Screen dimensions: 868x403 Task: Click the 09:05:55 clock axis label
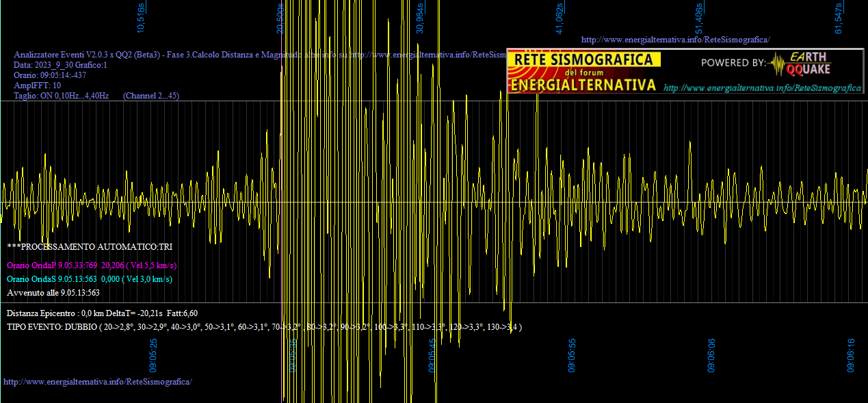572,355
